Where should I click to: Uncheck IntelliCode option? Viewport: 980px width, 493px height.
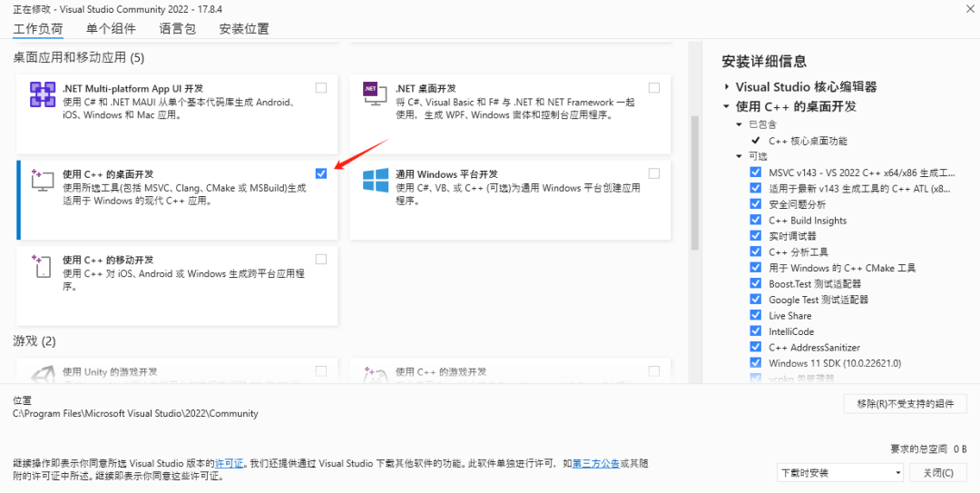[x=756, y=331]
